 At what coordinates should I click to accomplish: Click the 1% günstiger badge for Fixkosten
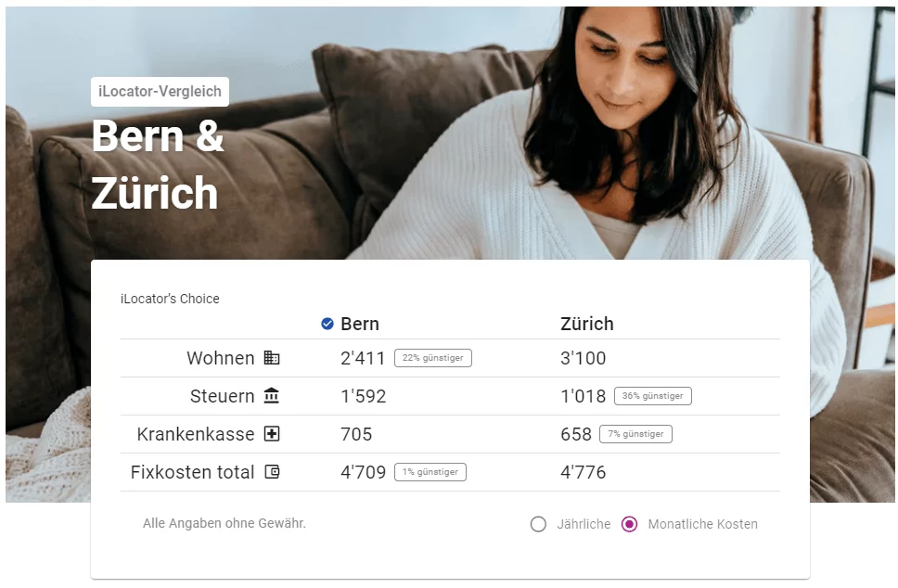430,472
